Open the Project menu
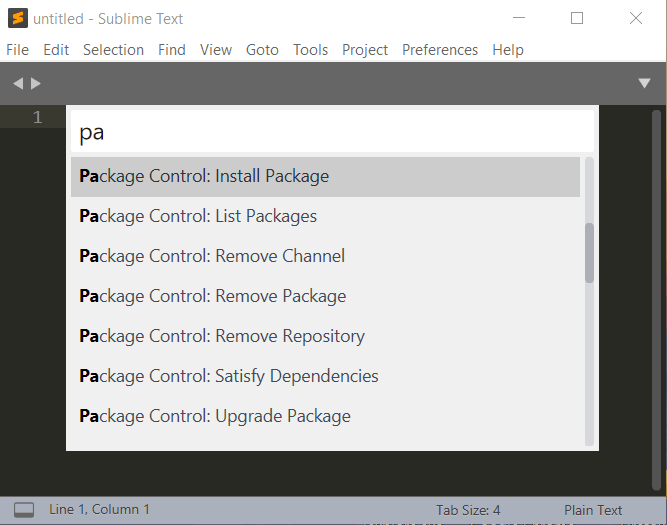 (x=365, y=50)
